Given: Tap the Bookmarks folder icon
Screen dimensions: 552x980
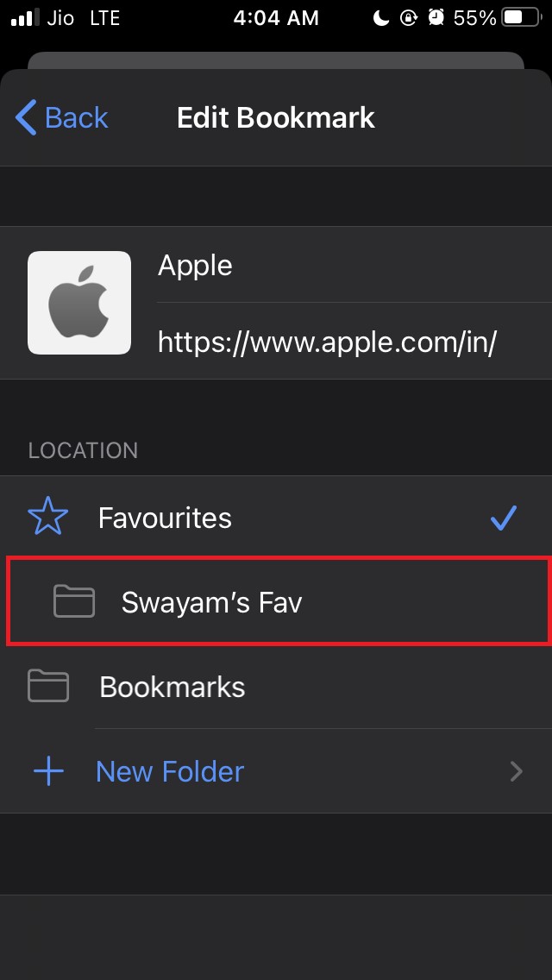Looking at the screenshot, I should point(48,686).
